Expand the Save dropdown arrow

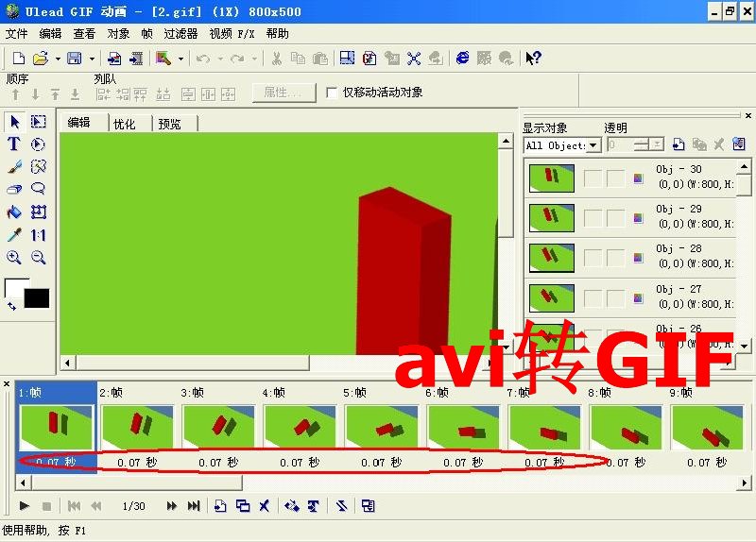(92, 59)
